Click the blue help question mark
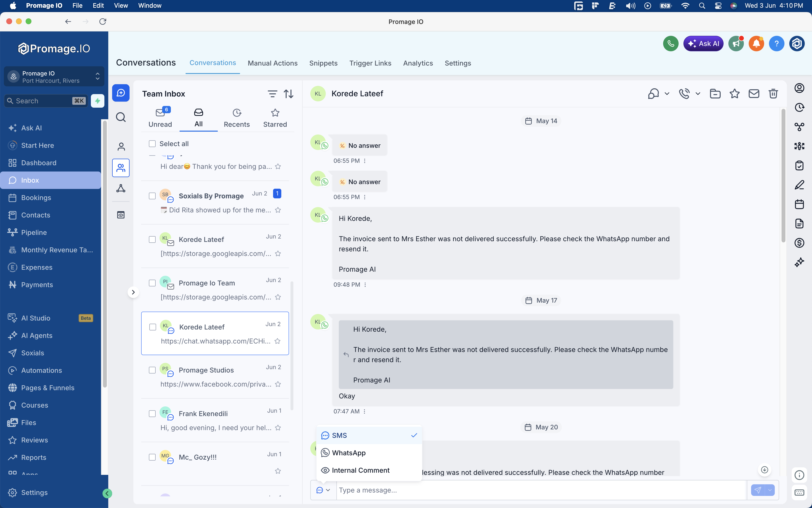The image size is (812, 508). click(776, 44)
